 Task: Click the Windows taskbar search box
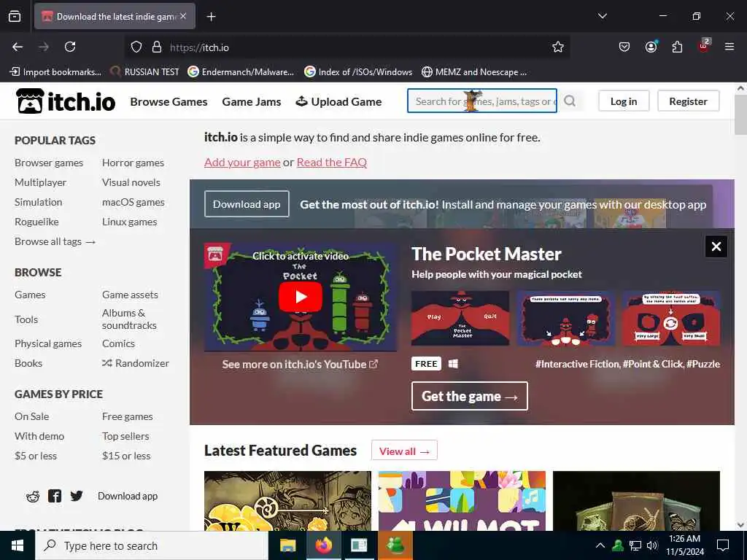(152, 545)
